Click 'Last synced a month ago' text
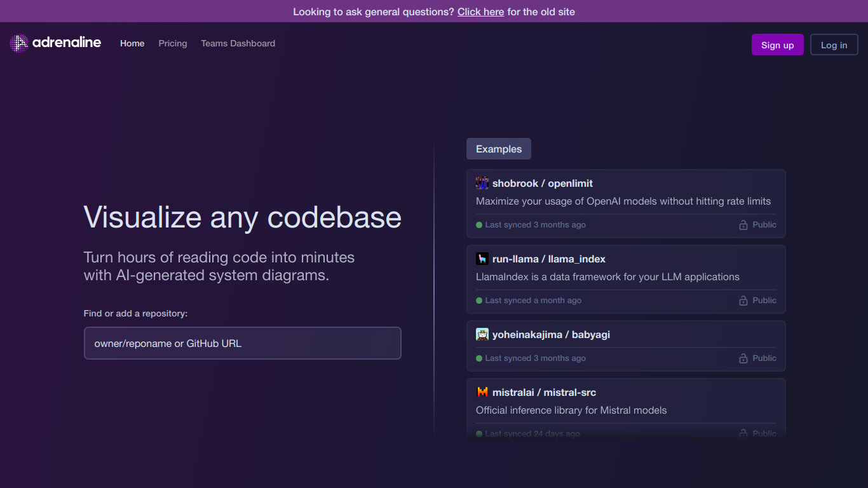The height and width of the screenshot is (488, 868). tap(533, 301)
